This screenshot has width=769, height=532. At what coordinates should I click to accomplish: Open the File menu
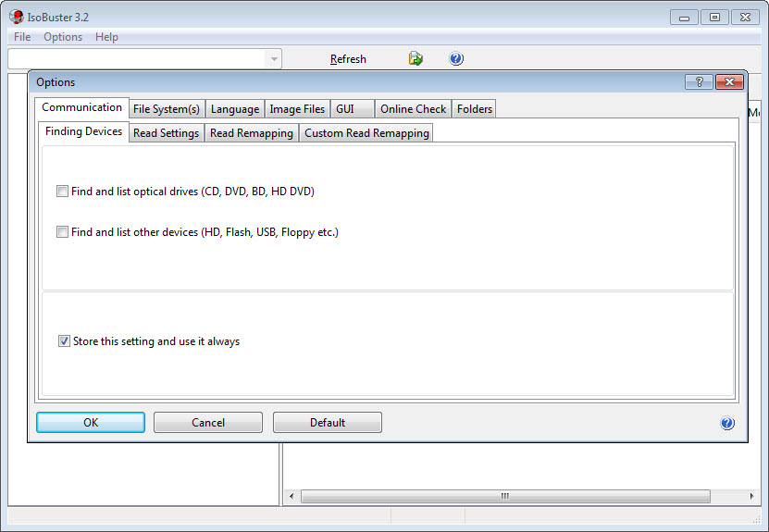click(22, 37)
